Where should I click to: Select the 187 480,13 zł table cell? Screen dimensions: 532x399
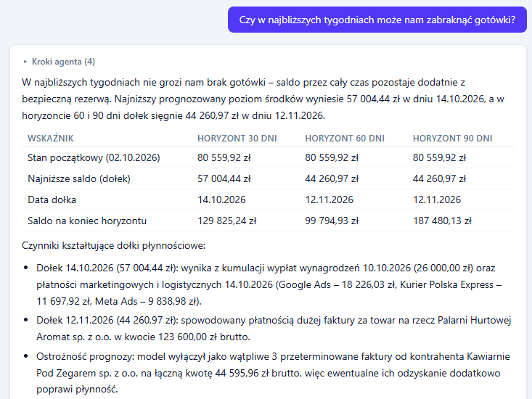[442, 221]
